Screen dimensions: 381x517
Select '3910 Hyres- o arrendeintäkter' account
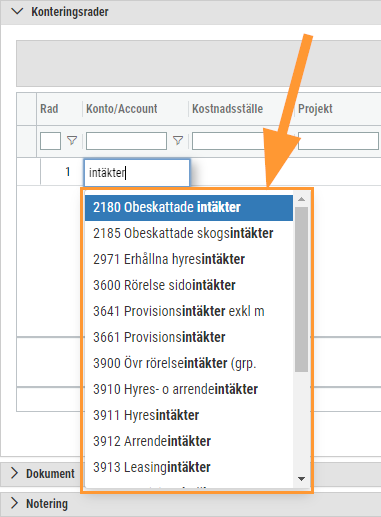point(189,389)
